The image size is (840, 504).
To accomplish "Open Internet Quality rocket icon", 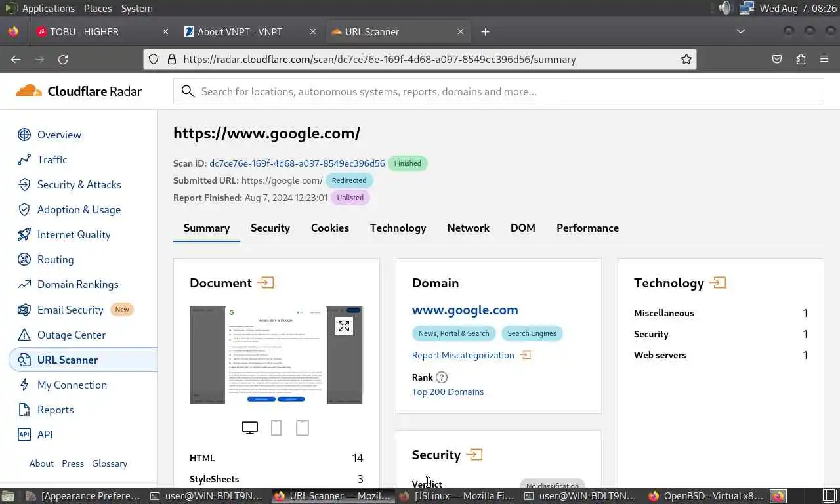I will [24, 234].
